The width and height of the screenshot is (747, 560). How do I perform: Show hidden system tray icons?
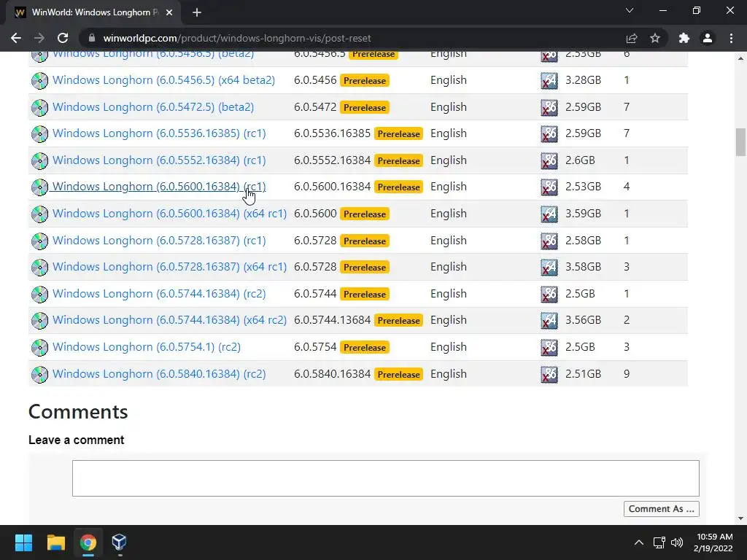[x=639, y=542]
